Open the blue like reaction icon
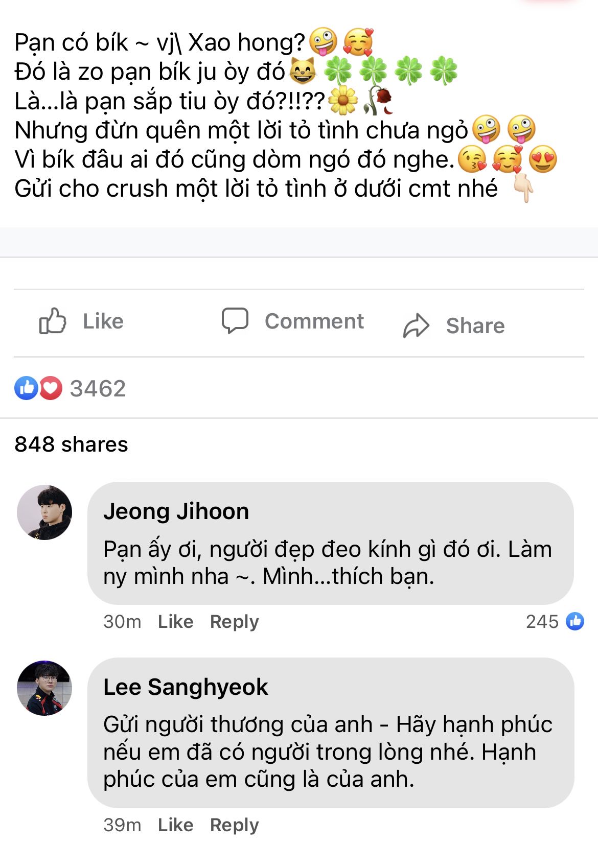 point(26,388)
